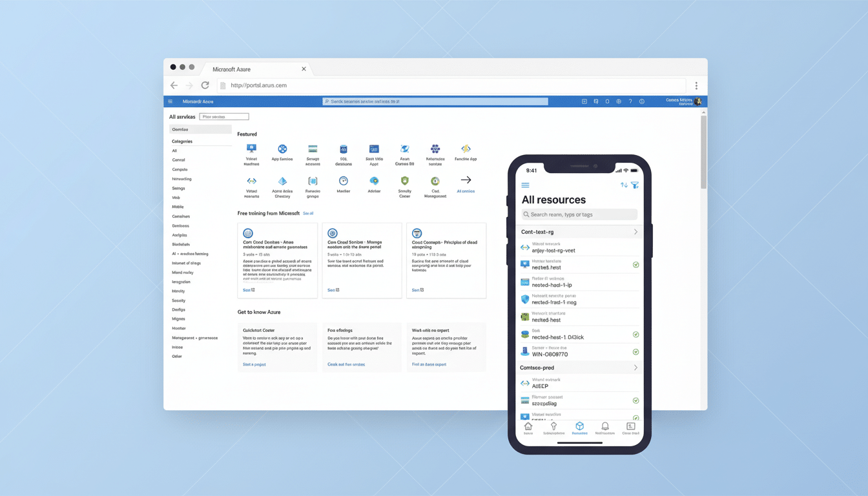This screenshot has height=496, width=868.
Task: Click the SQL Databases icon
Action: point(344,149)
